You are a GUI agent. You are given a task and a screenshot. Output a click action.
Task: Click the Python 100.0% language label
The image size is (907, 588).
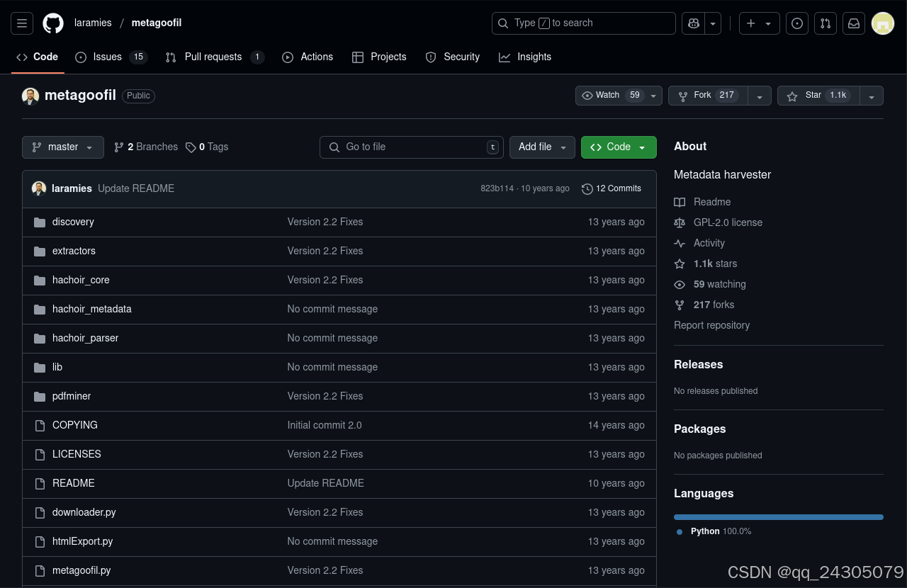pos(714,531)
